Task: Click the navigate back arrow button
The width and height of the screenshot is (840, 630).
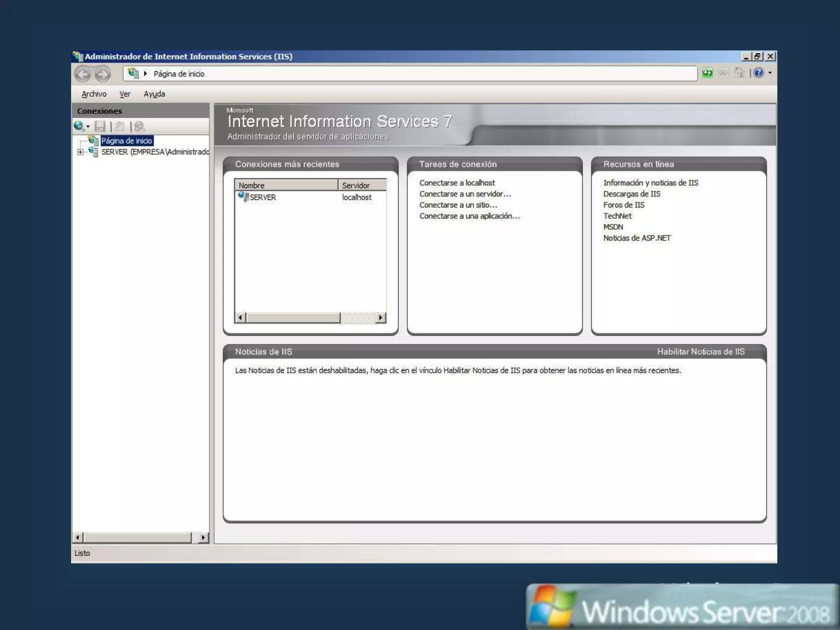Action: pos(83,74)
